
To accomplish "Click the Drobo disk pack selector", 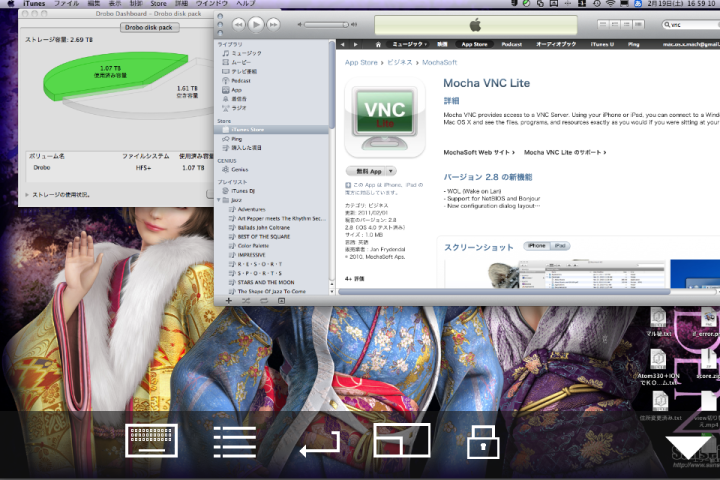I will tap(149, 28).
